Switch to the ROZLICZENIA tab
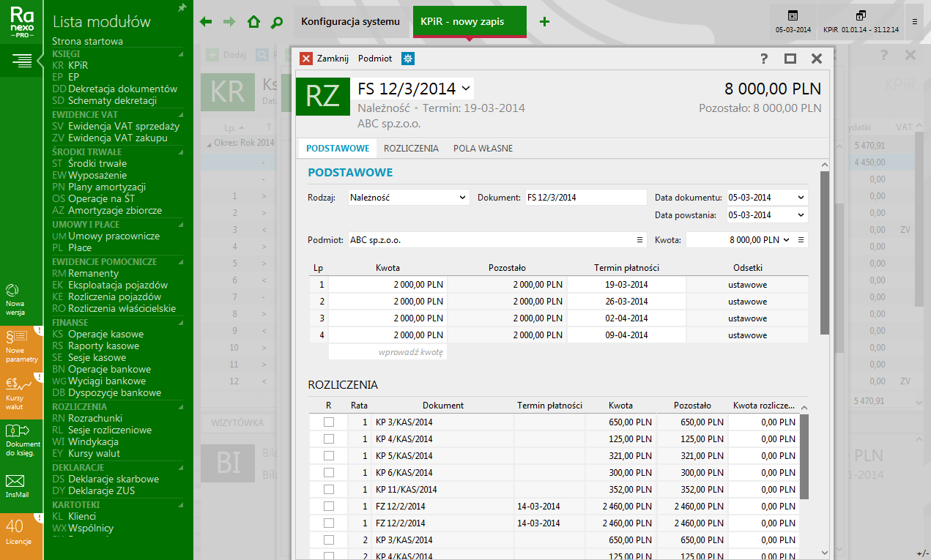The image size is (931, 560). pyautogui.click(x=411, y=149)
